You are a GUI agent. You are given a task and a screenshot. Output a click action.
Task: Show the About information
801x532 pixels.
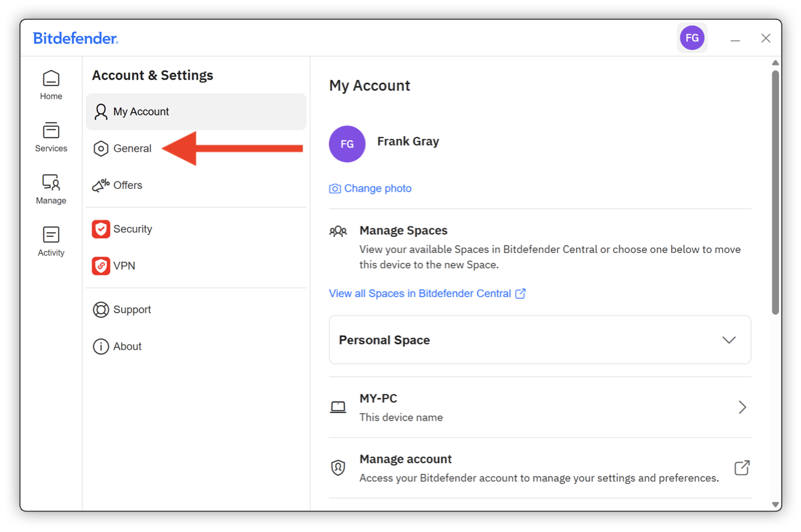(x=196, y=346)
